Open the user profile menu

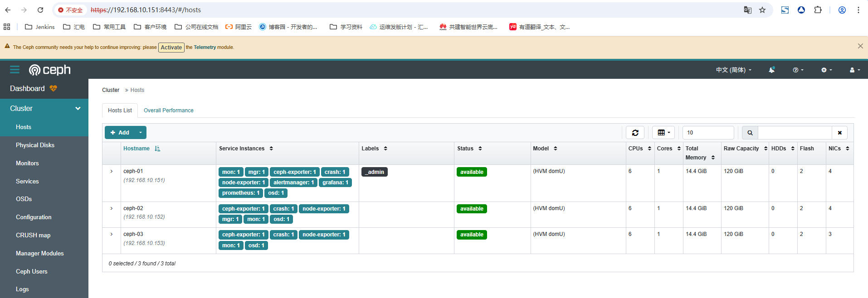pyautogui.click(x=854, y=70)
